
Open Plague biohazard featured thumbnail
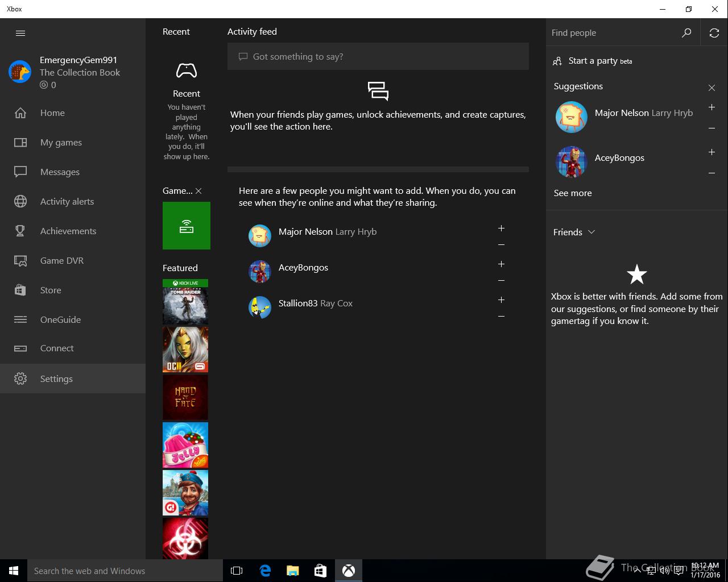click(185, 538)
